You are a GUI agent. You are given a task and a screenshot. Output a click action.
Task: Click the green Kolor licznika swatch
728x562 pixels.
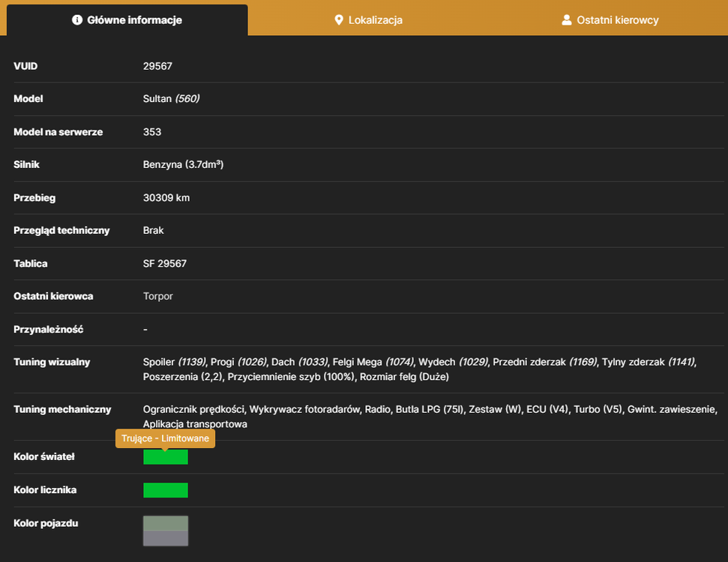166,490
